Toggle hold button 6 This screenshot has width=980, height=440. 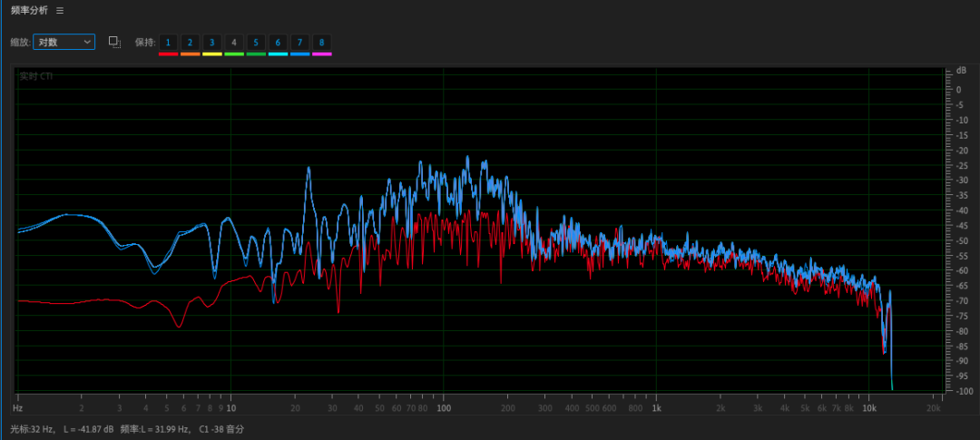(x=278, y=43)
